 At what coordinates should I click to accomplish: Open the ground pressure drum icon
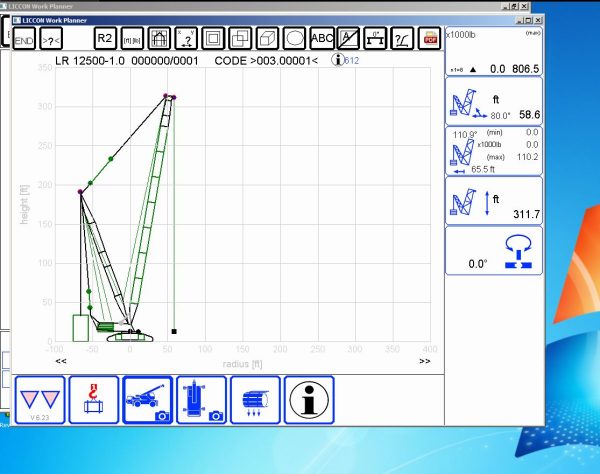tap(255, 400)
